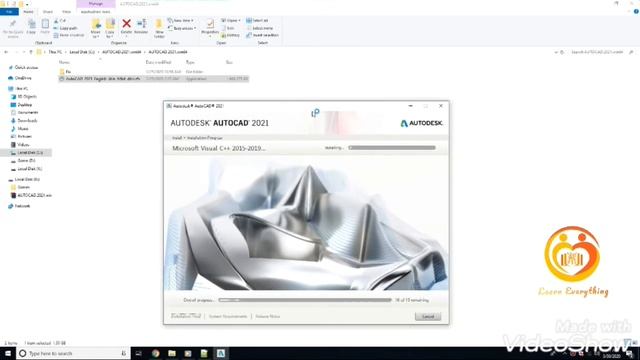This screenshot has width=640, height=360.
Task: Click Select none in the ribbon
Action: pyautogui.click(x=260, y=28)
